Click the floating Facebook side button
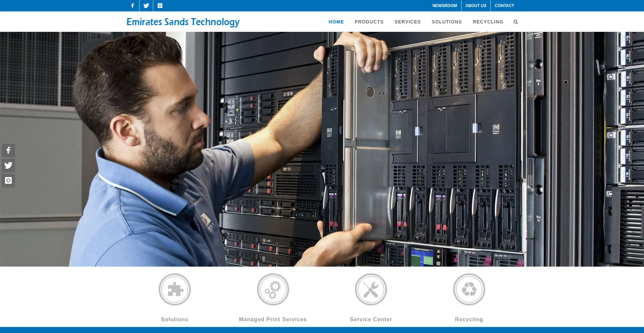644x333 pixels. [x=8, y=151]
